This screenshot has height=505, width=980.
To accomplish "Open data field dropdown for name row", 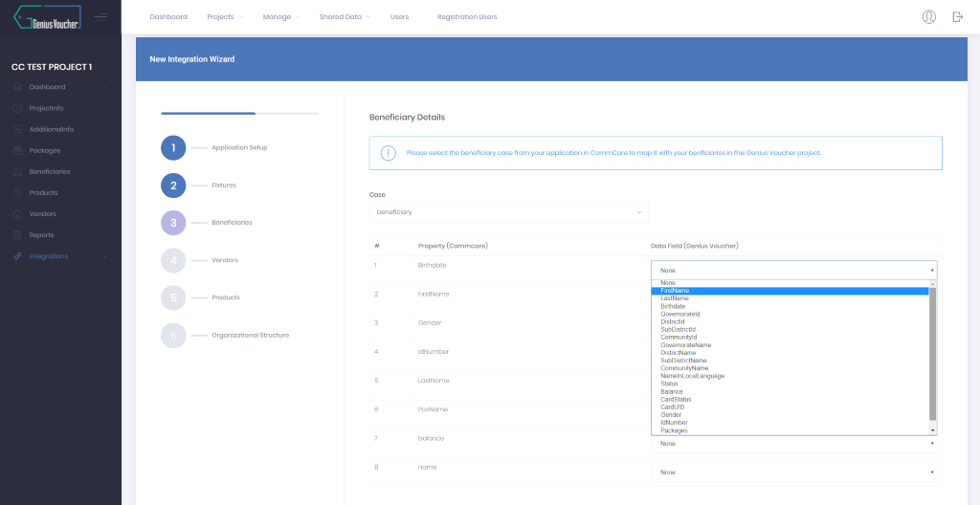I will [794, 472].
